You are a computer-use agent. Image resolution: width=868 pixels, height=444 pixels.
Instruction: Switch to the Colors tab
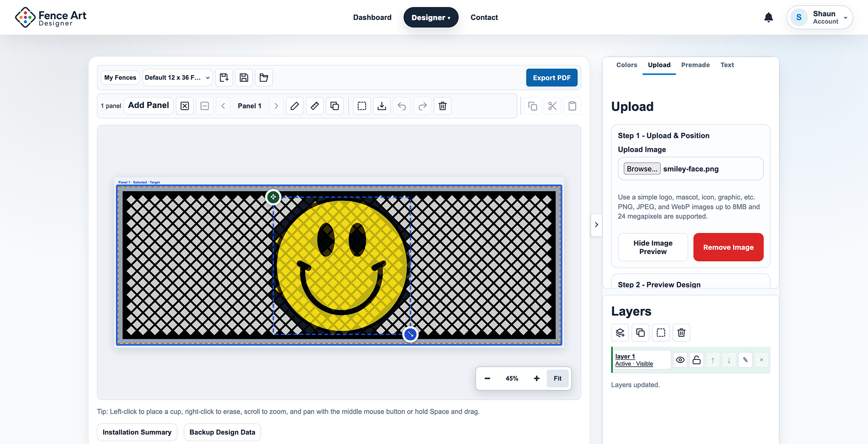[627, 65]
